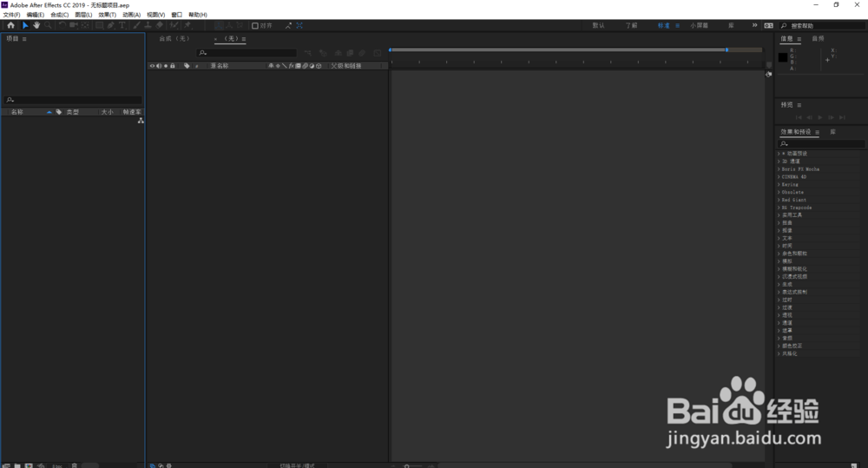Click the eye video visibility column header

point(152,66)
